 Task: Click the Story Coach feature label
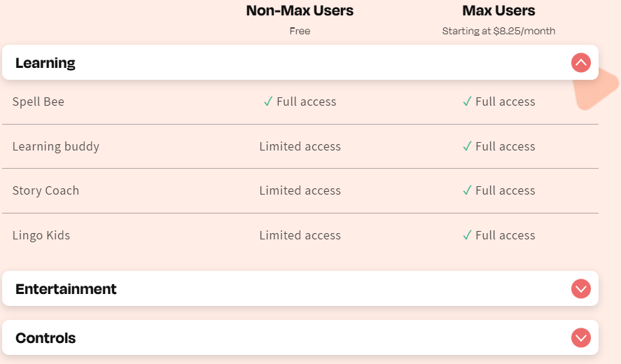click(46, 190)
